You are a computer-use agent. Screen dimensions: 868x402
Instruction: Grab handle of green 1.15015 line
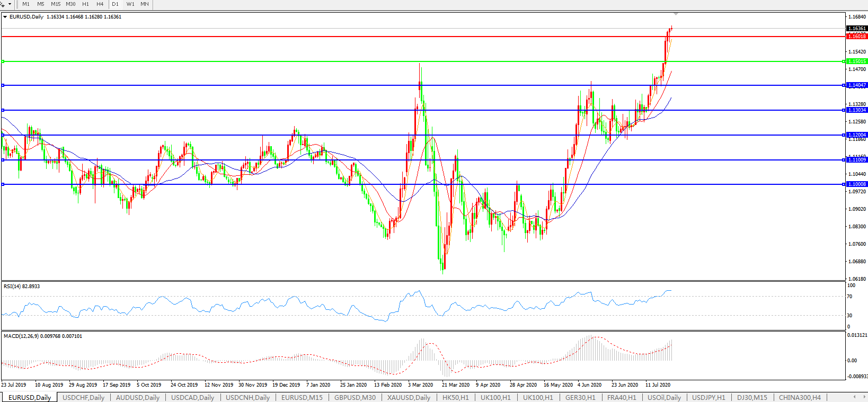click(x=3, y=61)
